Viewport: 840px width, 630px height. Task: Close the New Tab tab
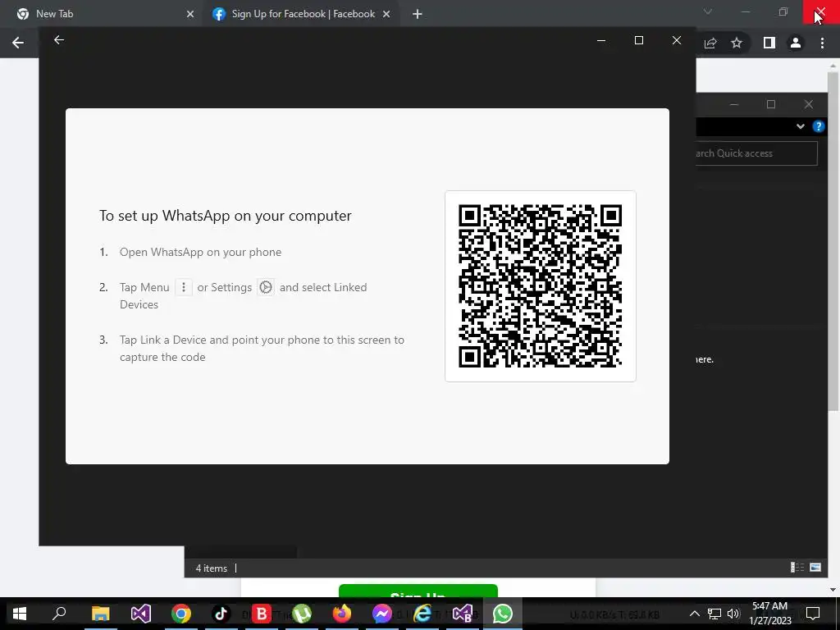[190, 14]
